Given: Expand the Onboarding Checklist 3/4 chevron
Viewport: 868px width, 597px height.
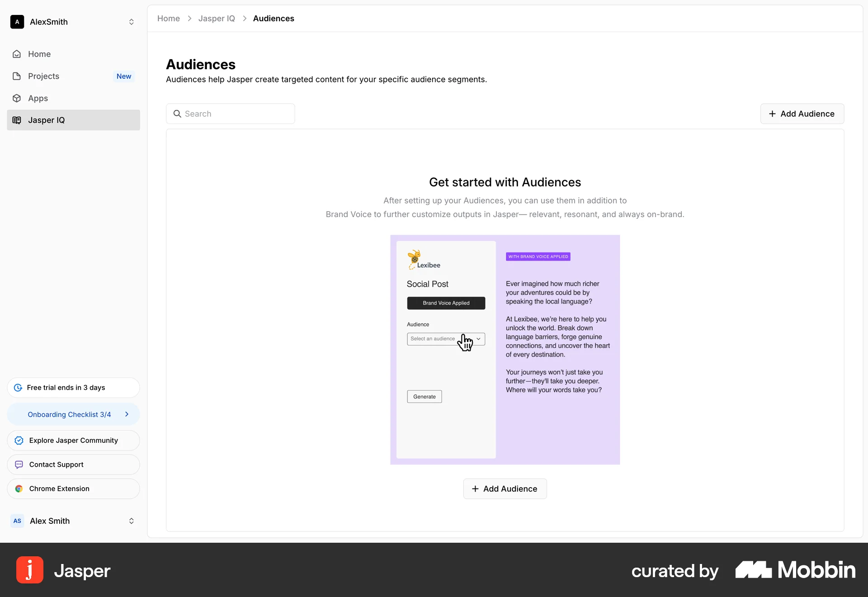Looking at the screenshot, I should coord(127,414).
